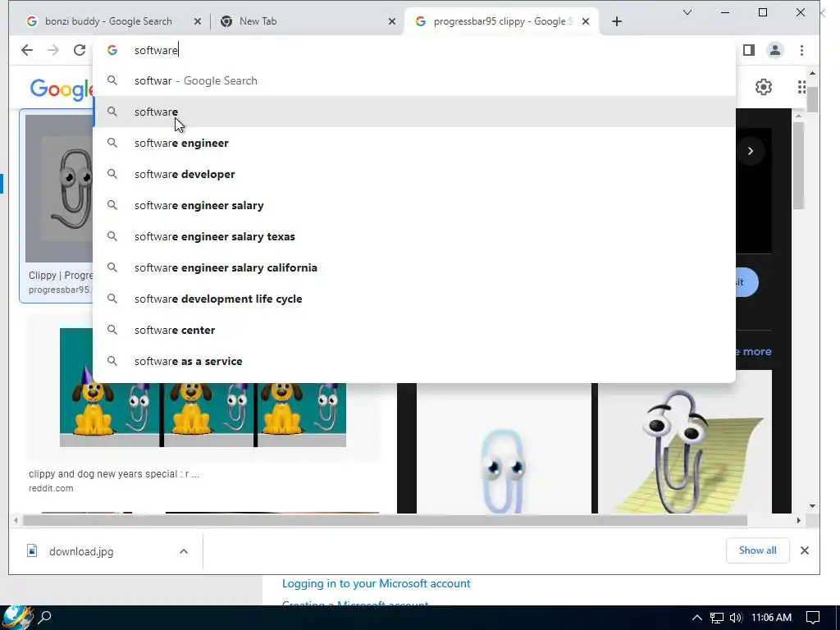Close the bonzi buddy tab

[198, 21]
